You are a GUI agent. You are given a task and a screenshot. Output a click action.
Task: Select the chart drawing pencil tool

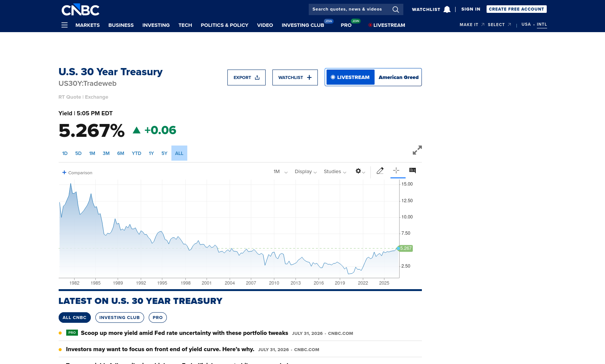380,171
